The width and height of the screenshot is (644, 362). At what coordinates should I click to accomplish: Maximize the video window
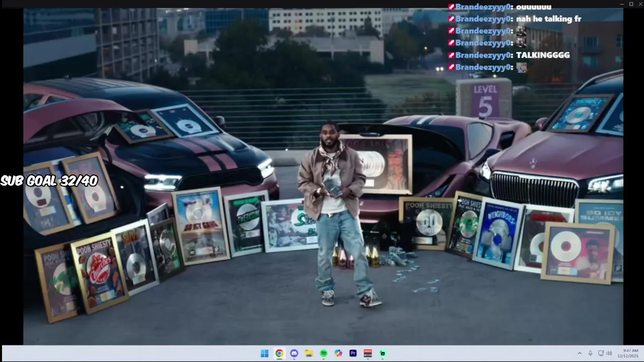pyautogui.click(x=631, y=4)
